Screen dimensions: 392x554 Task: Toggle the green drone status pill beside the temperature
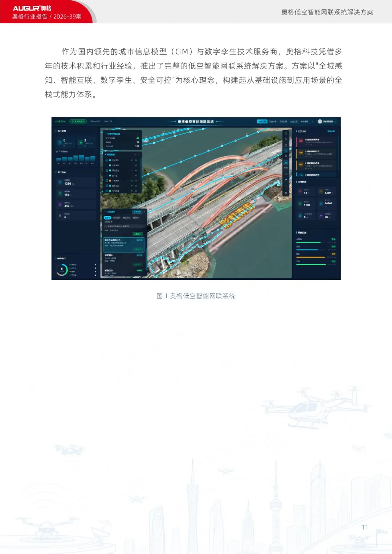pyautogui.click(x=78, y=122)
